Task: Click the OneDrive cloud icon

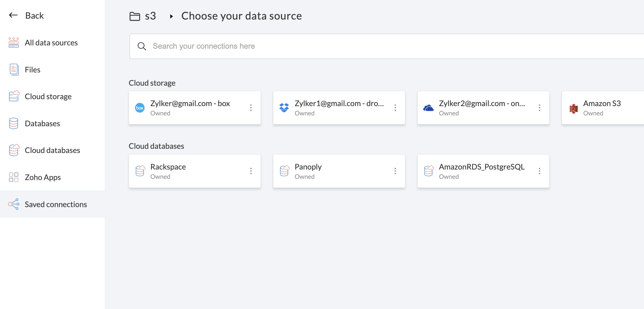Action: [428, 108]
